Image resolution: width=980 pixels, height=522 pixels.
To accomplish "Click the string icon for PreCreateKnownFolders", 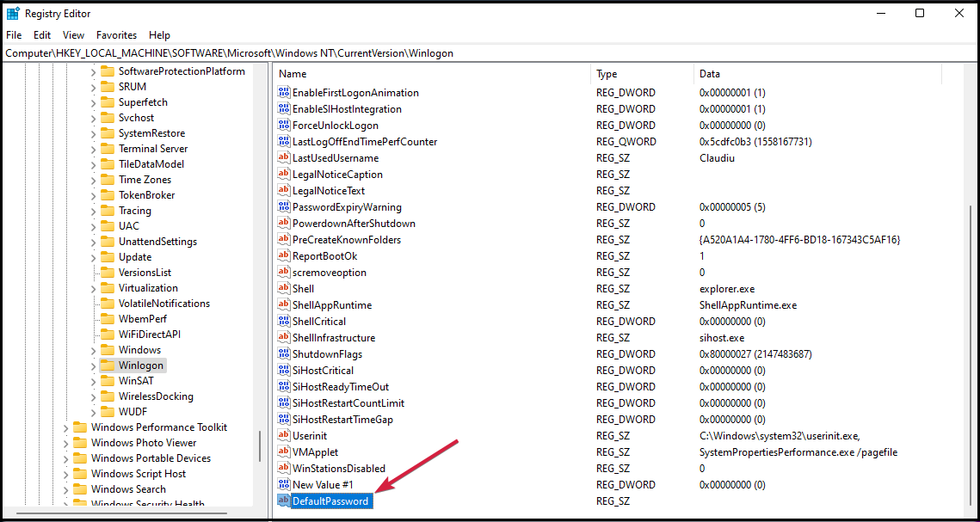I will pos(284,240).
